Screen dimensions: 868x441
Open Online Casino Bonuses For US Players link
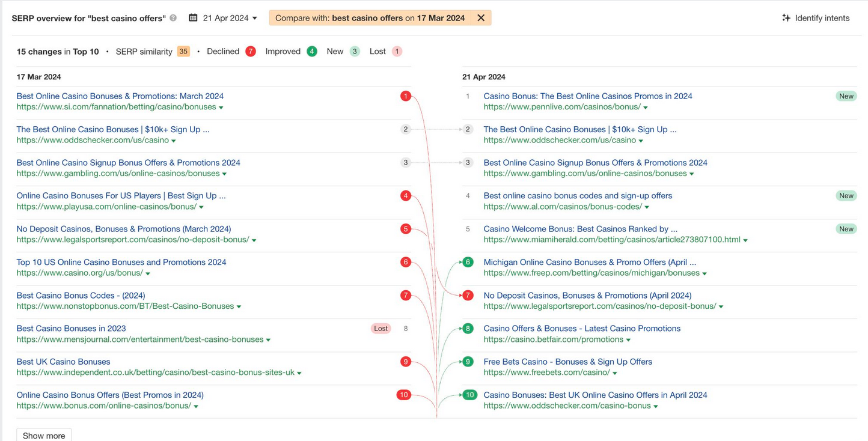click(x=121, y=196)
